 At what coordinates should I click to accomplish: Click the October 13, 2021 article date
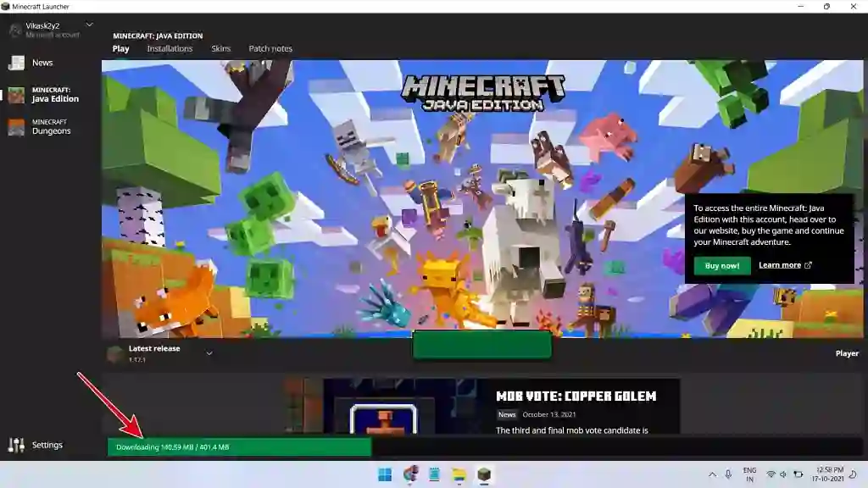[x=549, y=414]
